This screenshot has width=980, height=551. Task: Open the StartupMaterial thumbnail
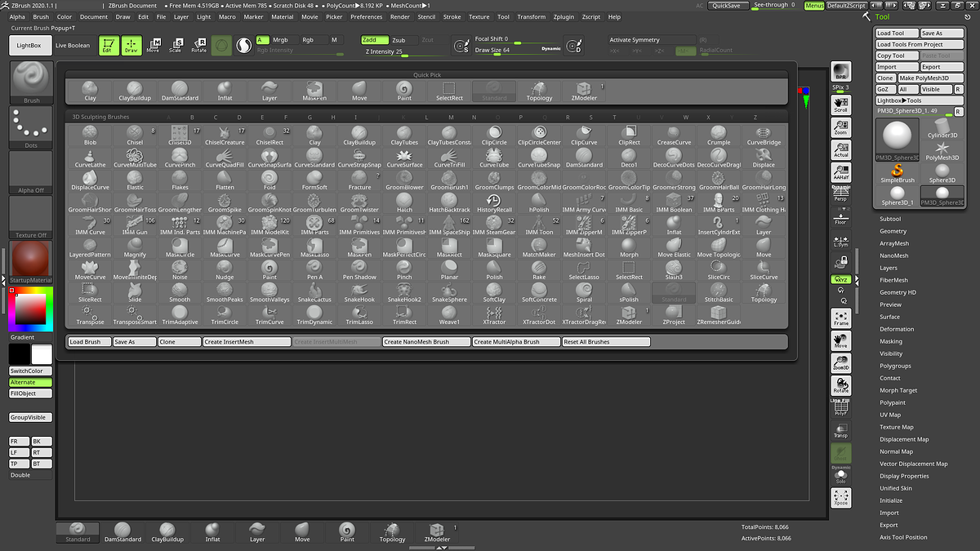[x=31, y=261]
